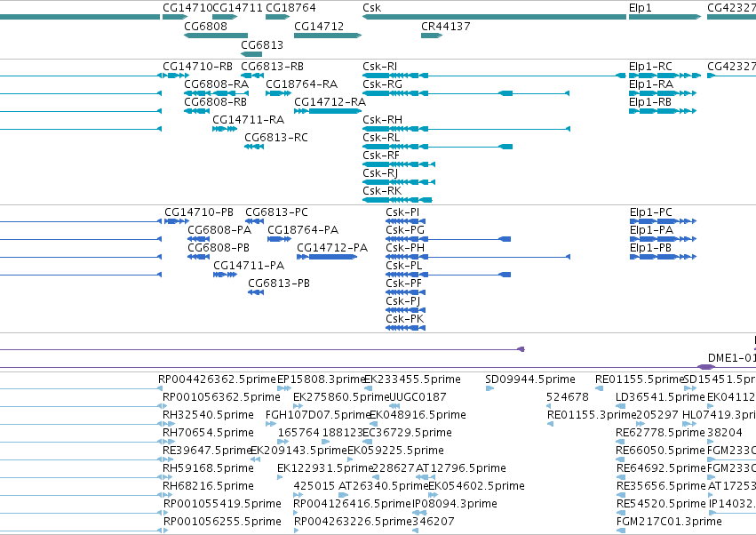This screenshot has height=535, width=756.
Task: Select the Csk-RK transcript
Action: click(x=397, y=200)
